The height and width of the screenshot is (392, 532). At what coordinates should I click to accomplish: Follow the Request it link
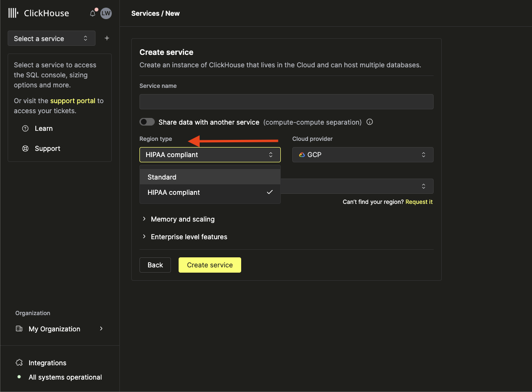[x=419, y=202]
